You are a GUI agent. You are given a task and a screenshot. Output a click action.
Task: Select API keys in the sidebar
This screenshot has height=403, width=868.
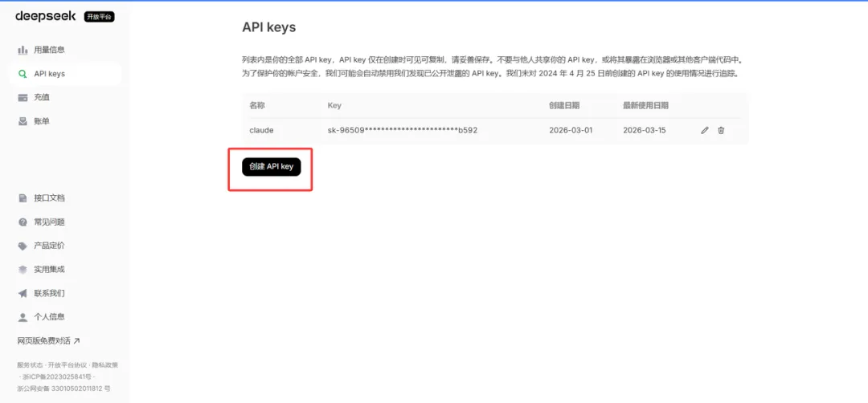tap(65, 74)
